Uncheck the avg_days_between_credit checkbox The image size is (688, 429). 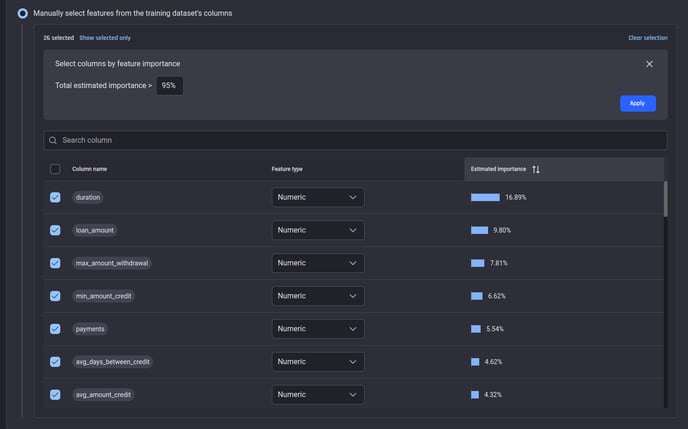[55, 362]
